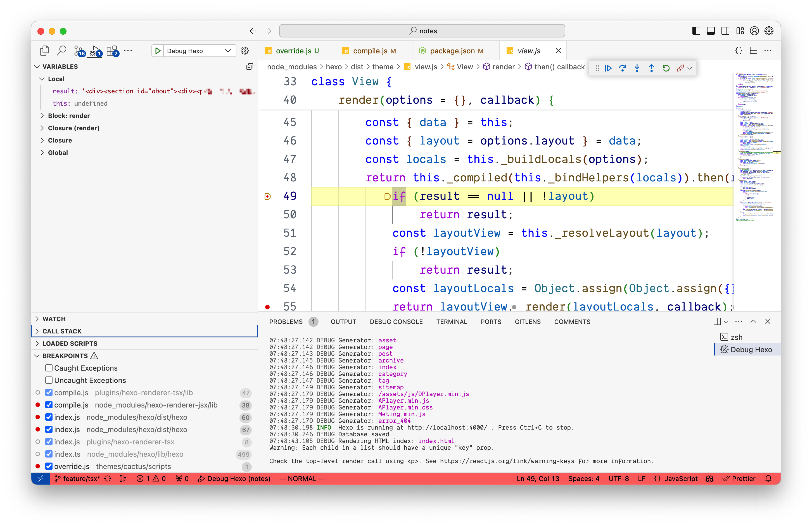The width and height of the screenshot is (812, 526).
Task: Click the debug Continue button
Action: (x=608, y=68)
